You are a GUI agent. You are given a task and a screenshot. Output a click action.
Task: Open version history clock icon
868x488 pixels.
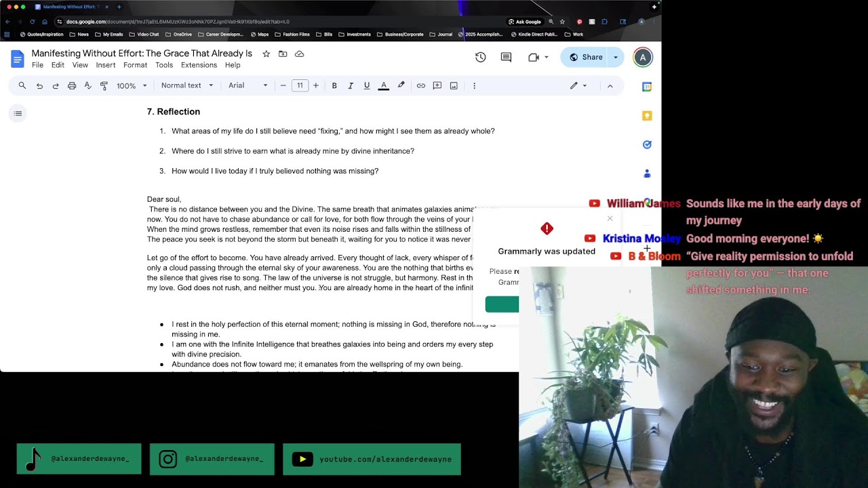point(480,58)
